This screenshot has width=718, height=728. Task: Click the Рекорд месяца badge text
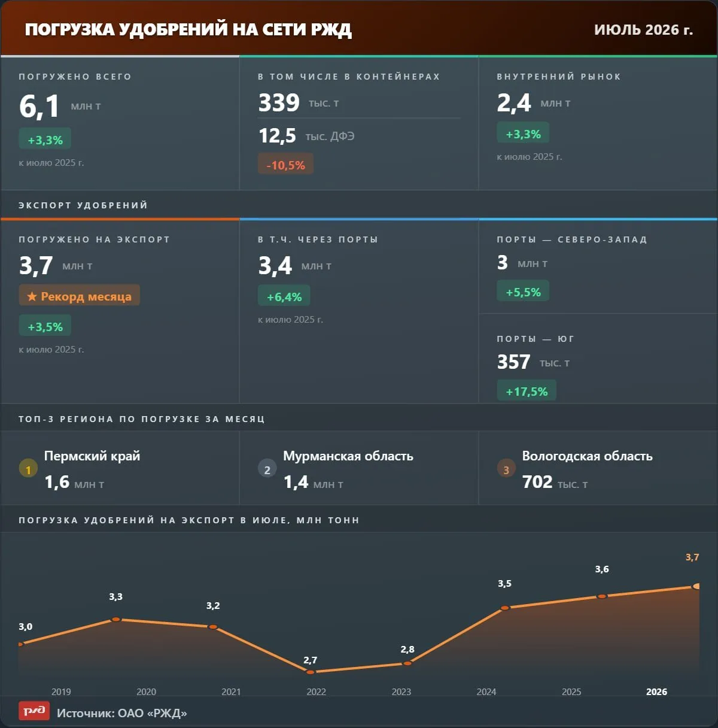pos(86,296)
